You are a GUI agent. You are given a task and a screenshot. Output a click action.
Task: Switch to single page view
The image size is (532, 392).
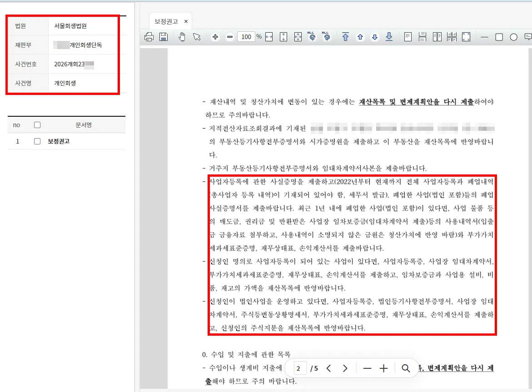[408, 37]
